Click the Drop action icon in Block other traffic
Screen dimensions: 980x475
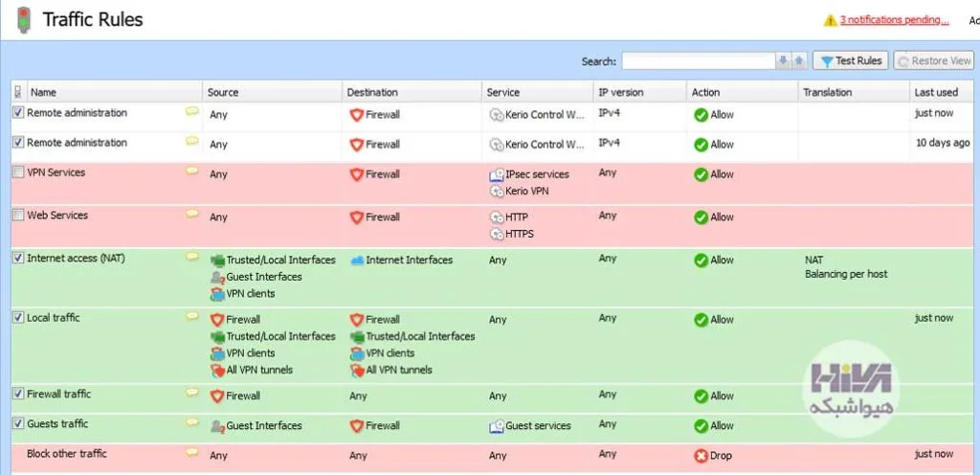coord(701,456)
